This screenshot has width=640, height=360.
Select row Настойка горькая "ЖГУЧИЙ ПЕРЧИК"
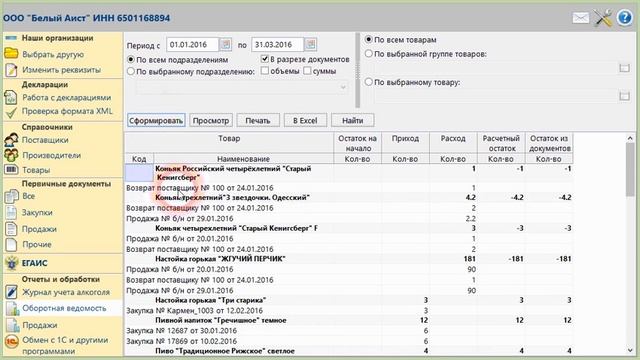click(349, 259)
